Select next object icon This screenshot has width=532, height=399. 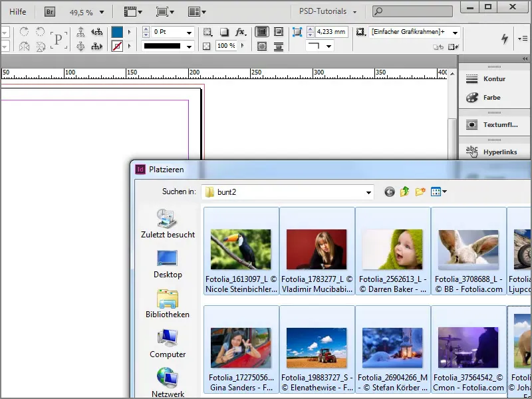[97, 46]
